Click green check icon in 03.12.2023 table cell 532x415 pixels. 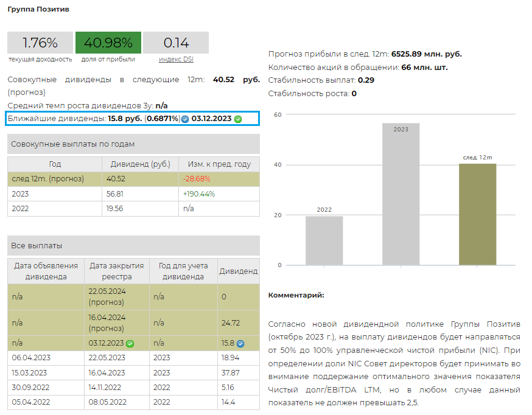pyautogui.click(x=130, y=343)
